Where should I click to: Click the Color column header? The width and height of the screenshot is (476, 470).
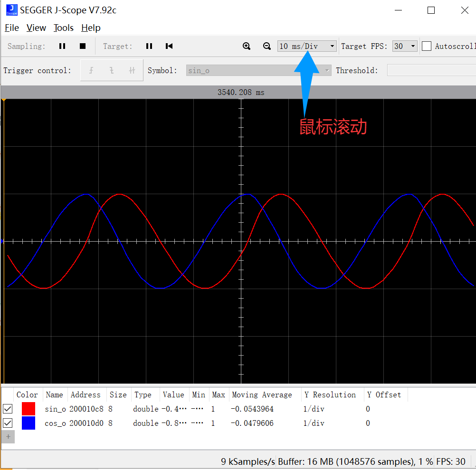click(x=28, y=395)
